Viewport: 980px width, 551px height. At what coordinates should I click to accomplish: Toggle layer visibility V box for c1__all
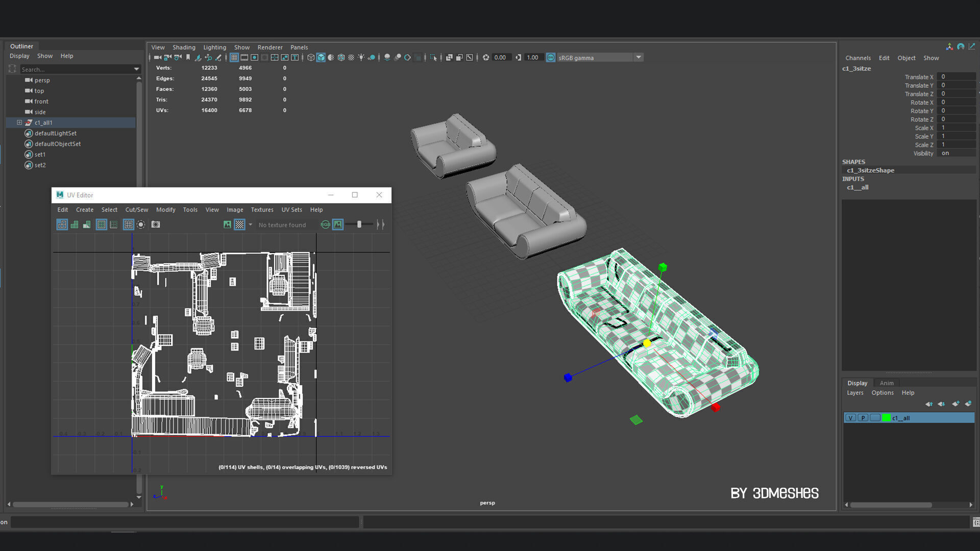850,418
